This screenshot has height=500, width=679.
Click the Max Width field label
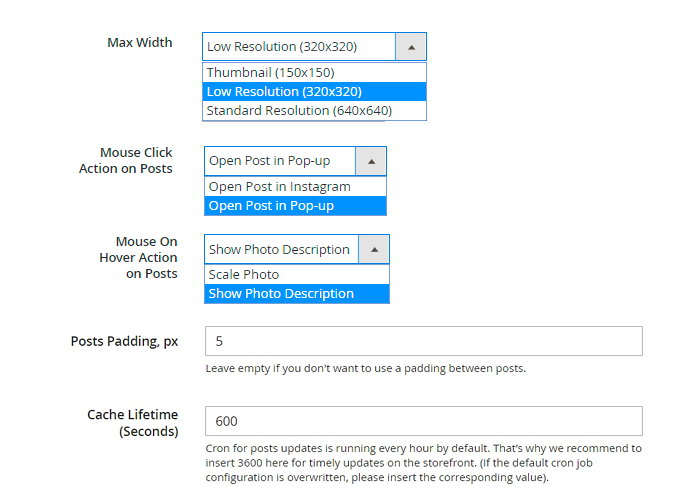(x=140, y=43)
